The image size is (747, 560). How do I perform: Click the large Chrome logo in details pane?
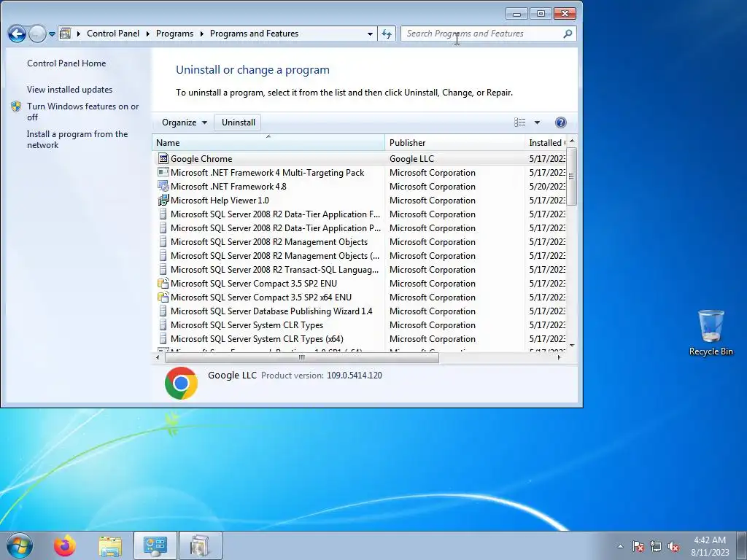[x=181, y=383]
